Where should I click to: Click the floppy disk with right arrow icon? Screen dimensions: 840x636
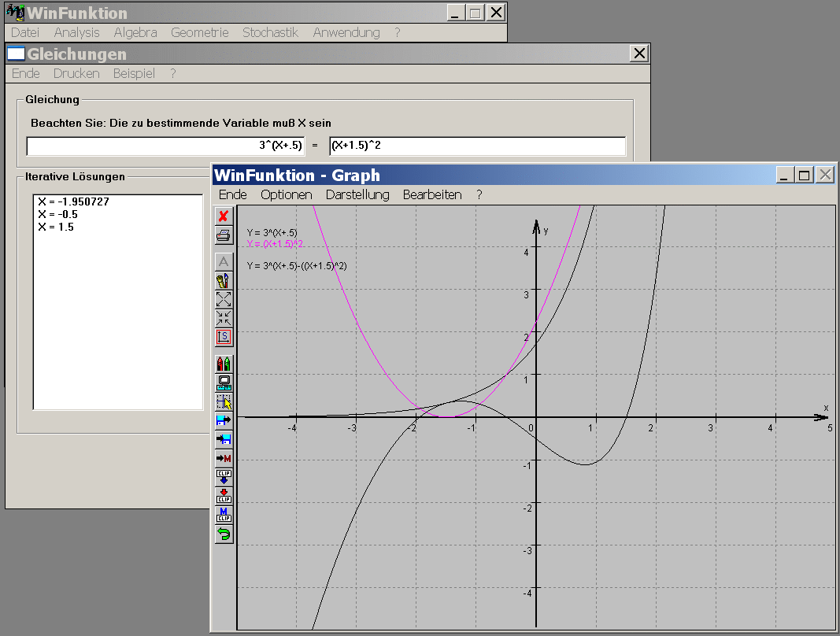(x=224, y=420)
